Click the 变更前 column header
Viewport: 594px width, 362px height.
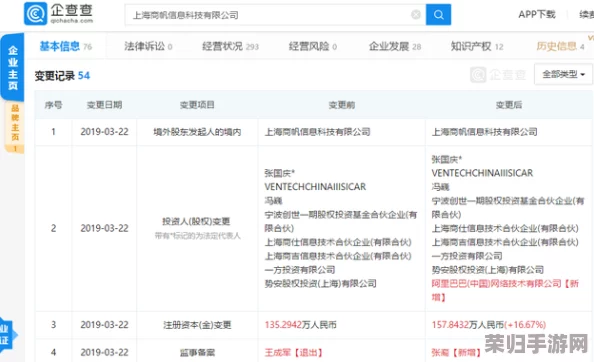[x=341, y=105]
